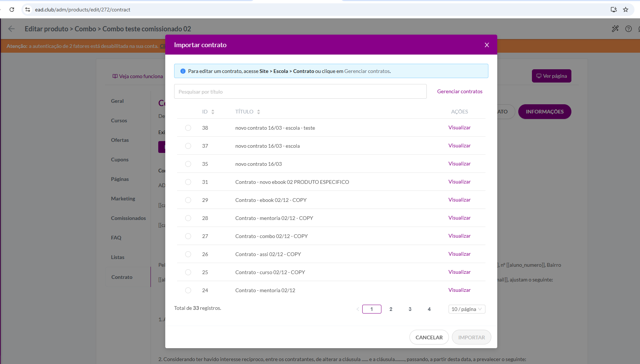Open the magic wand tool icon
The height and width of the screenshot is (364, 640).
click(615, 29)
